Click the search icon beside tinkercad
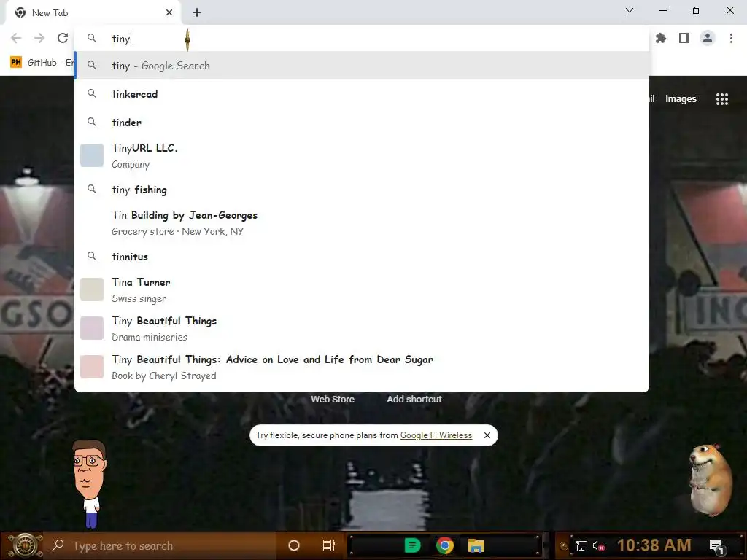747x560 pixels. tap(92, 94)
